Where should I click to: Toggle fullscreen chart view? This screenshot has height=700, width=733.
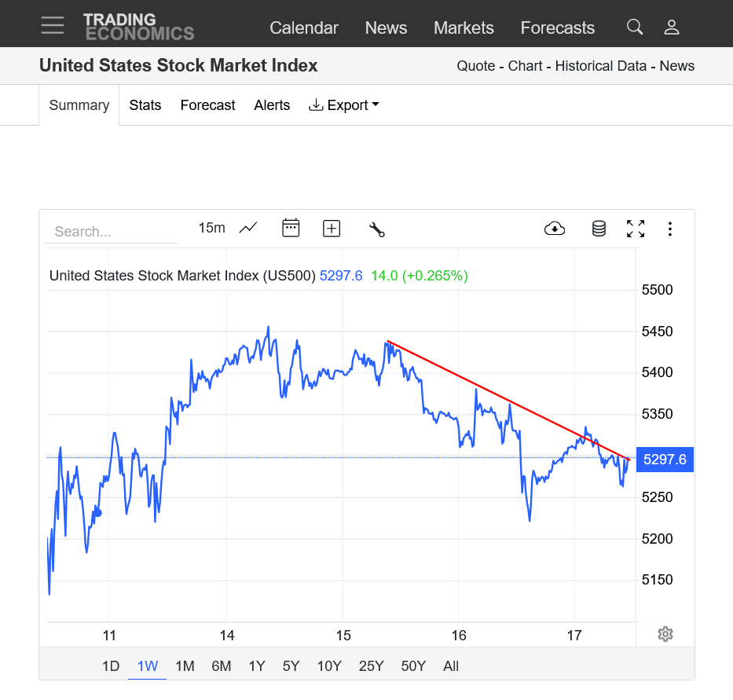pyautogui.click(x=636, y=229)
